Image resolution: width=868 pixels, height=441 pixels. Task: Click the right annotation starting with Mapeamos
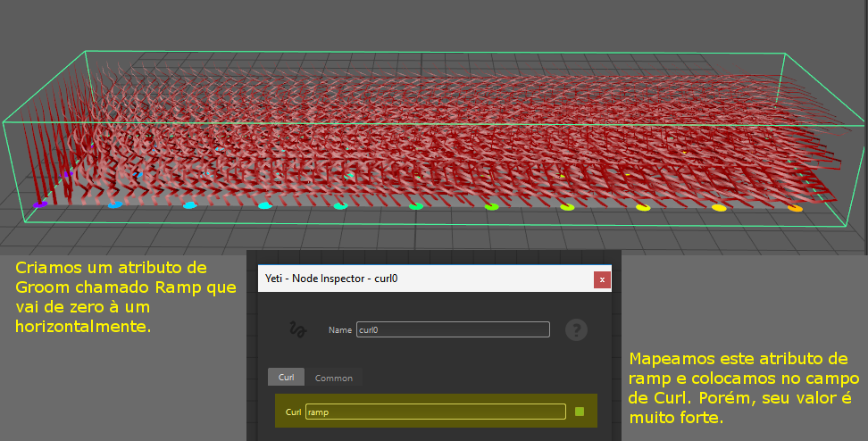738,388
